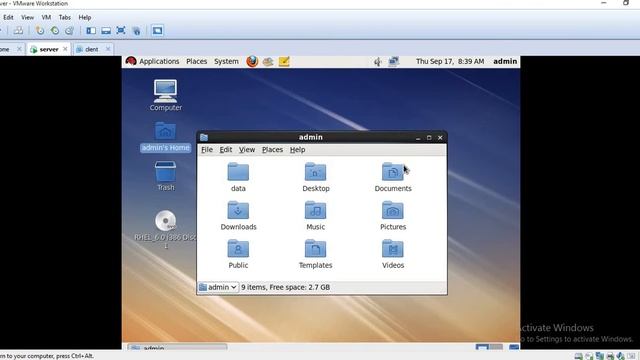Close the client tab
Viewport: 640px width, 360px height.
(108, 49)
